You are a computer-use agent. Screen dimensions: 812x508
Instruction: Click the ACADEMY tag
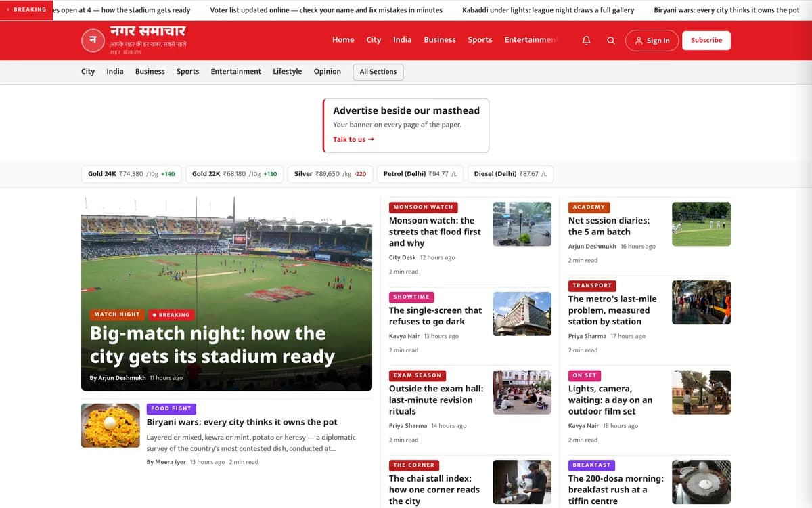click(589, 207)
